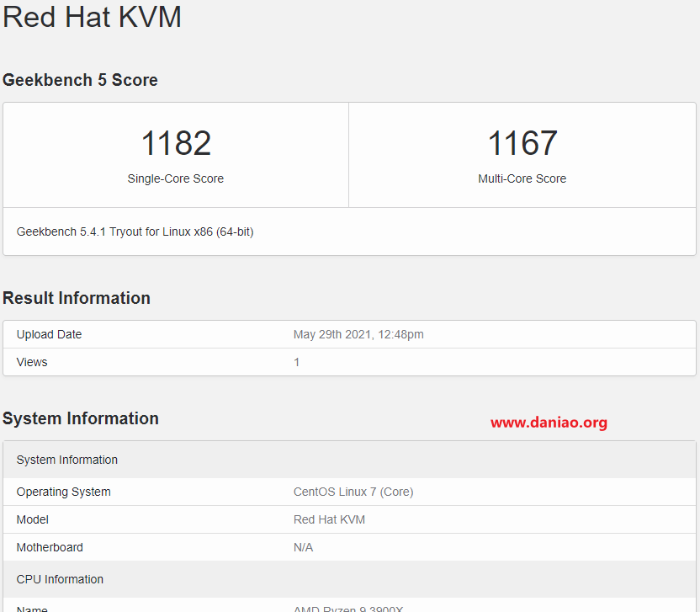
Task: Click the Operating System row label
Action: click(x=63, y=492)
